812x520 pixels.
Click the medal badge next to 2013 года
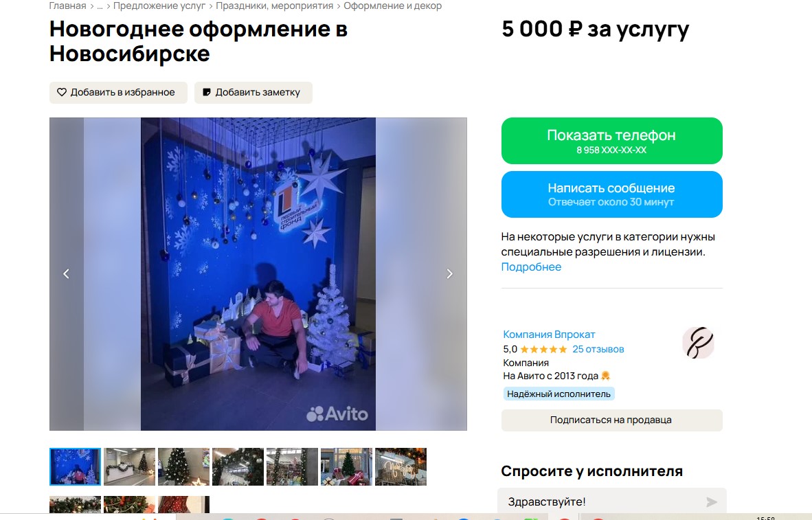(605, 376)
